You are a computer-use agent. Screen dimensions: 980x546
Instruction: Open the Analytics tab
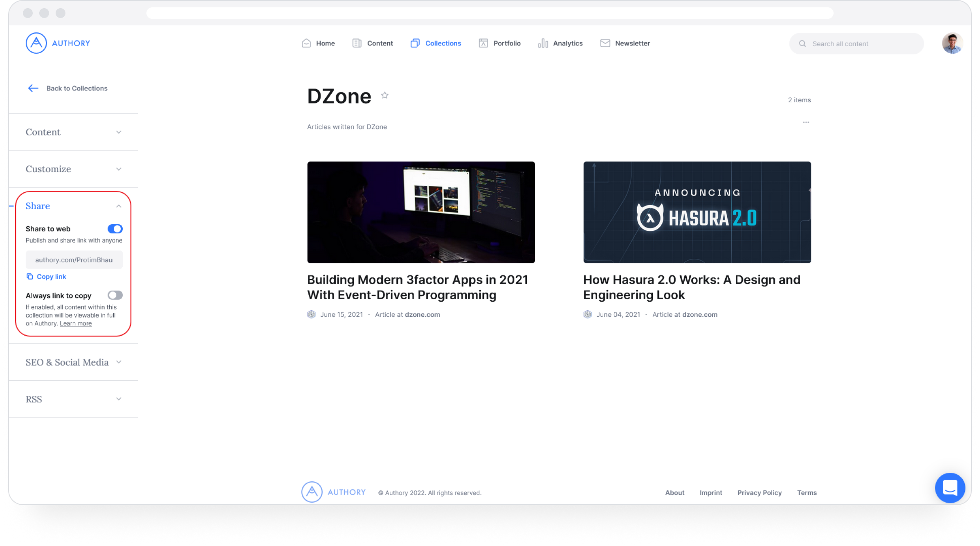pos(560,43)
